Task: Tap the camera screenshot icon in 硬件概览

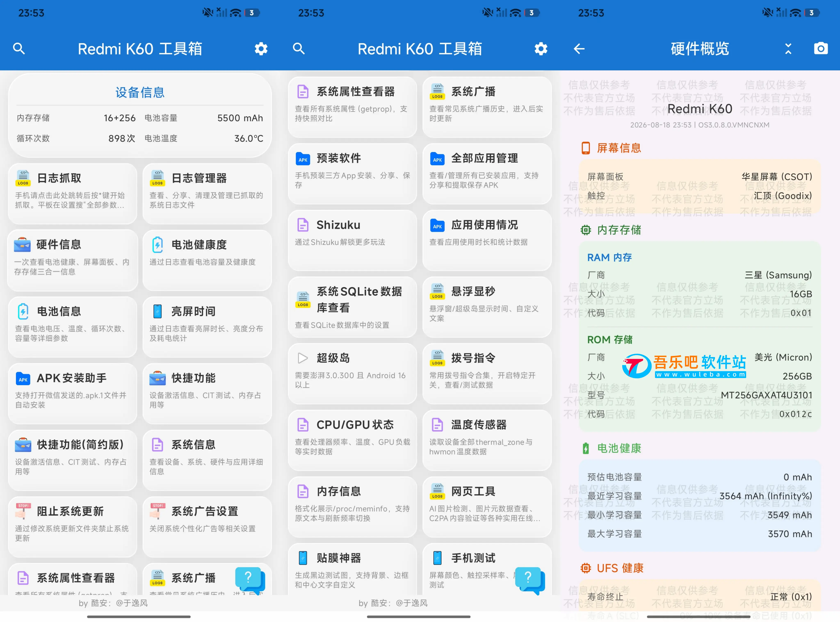Action: point(821,48)
